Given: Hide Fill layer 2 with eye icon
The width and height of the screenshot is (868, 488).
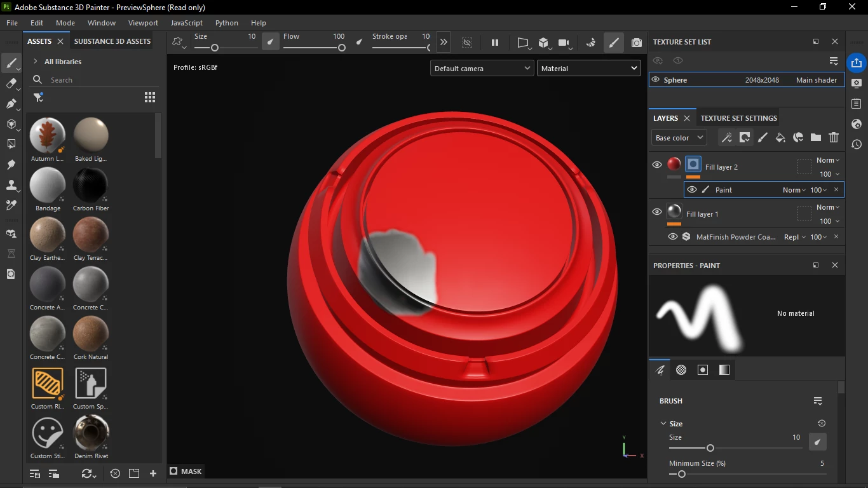Looking at the screenshot, I should point(657,165).
